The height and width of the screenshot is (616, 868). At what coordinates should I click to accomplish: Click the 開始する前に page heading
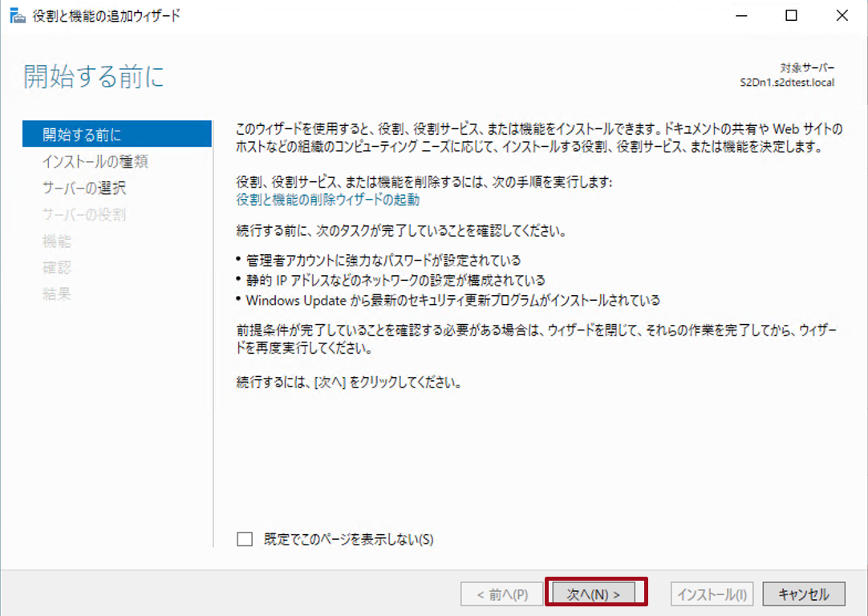click(x=94, y=75)
